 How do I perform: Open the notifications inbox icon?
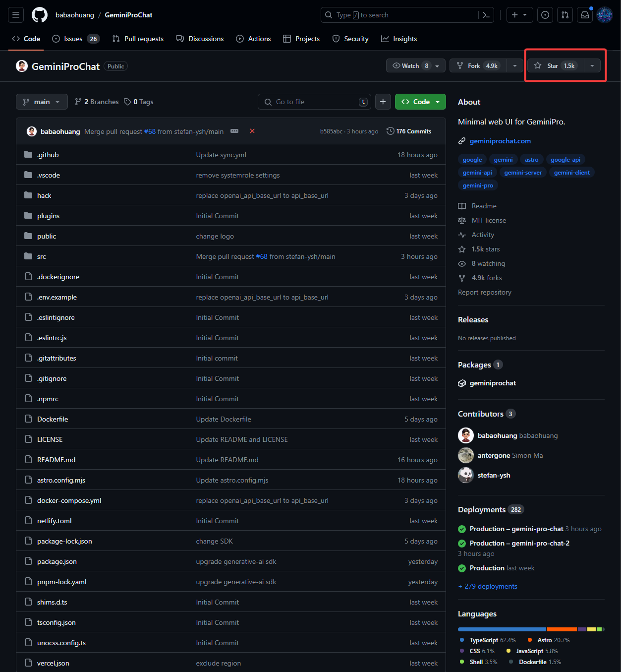585,15
